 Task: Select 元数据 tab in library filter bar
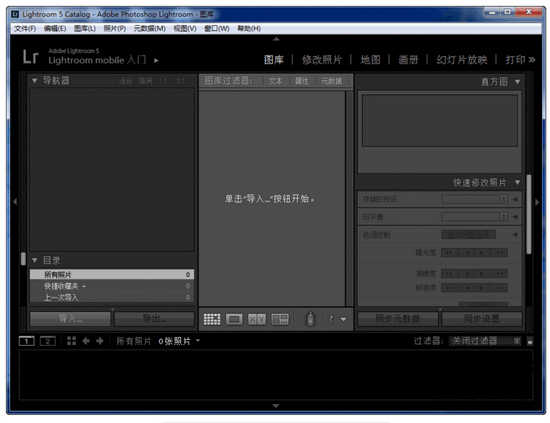[x=332, y=81]
